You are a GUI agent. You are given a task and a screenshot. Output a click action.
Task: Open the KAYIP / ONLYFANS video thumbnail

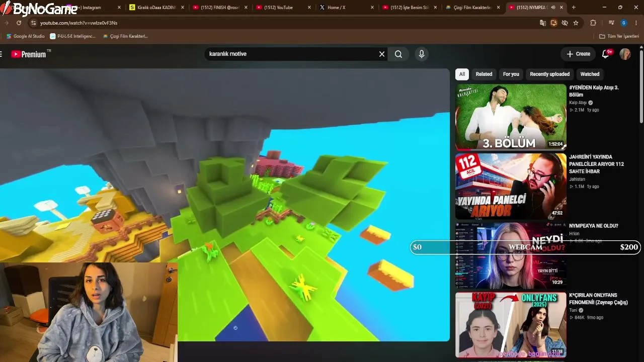click(x=511, y=325)
